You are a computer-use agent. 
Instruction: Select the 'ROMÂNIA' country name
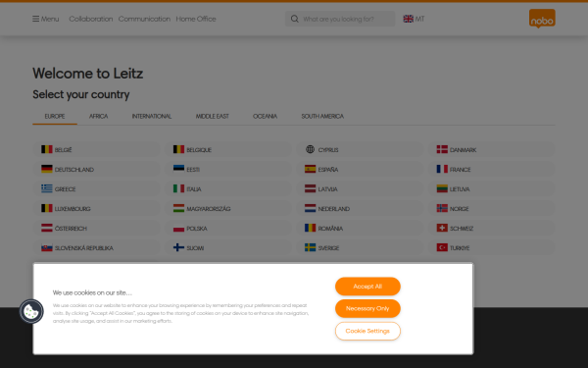[330, 229]
